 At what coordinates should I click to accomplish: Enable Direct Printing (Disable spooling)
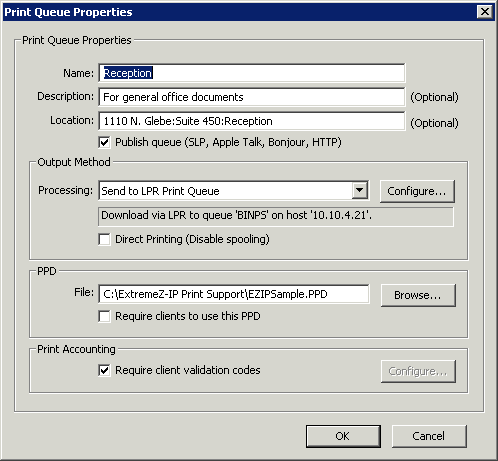(x=104, y=239)
